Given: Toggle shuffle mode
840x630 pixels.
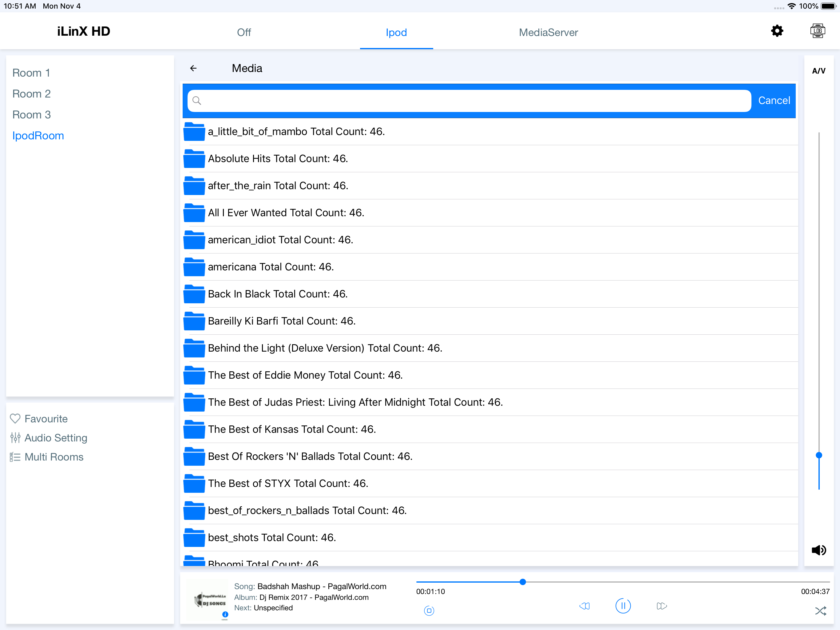Looking at the screenshot, I should pos(820,611).
